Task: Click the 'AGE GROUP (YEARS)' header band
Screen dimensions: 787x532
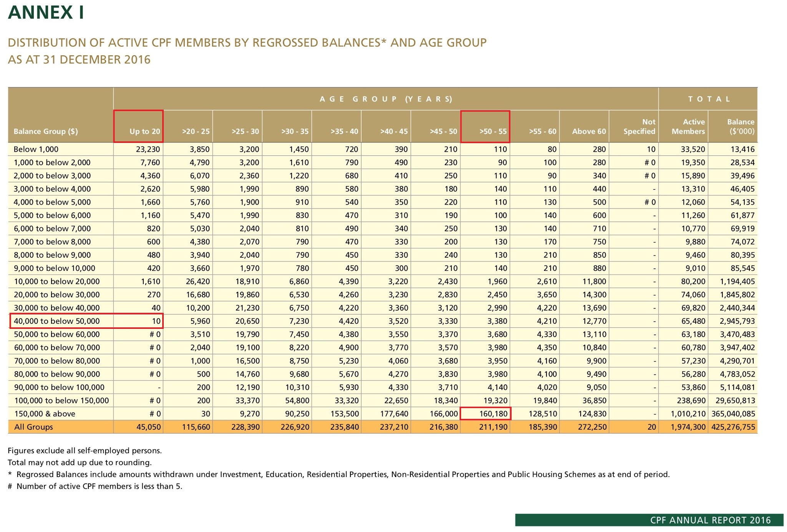Action: 386,99
